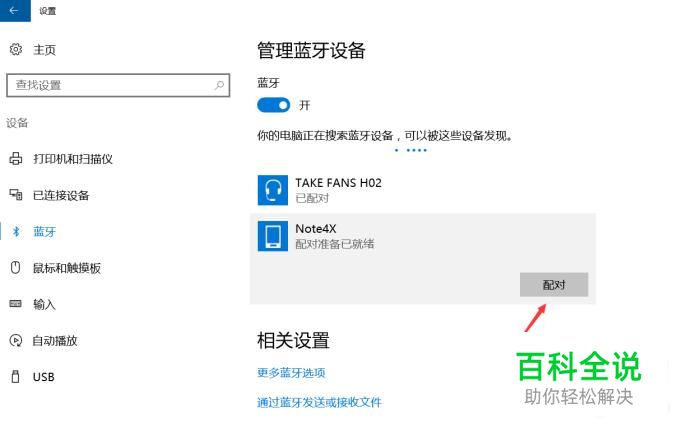Select the TAKE FANS H02 device name
Image resolution: width=692 pixels, height=441 pixels.
coord(338,182)
